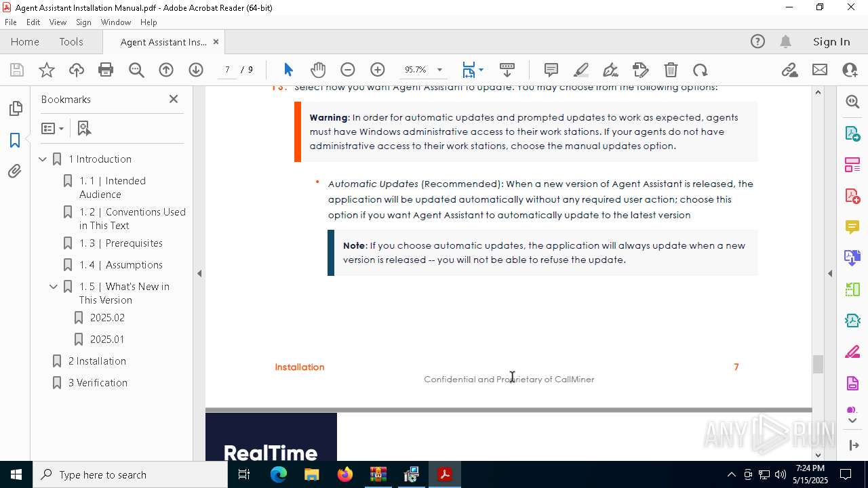The width and height of the screenshot is (868, 488).
Task: Rotate the page with rotate icon
Action: tap(701, 70)
